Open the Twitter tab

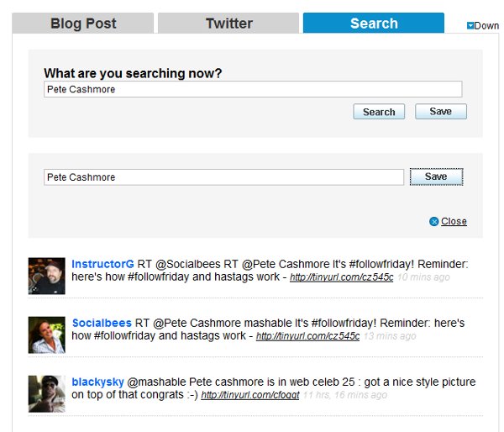click(228, 24)
